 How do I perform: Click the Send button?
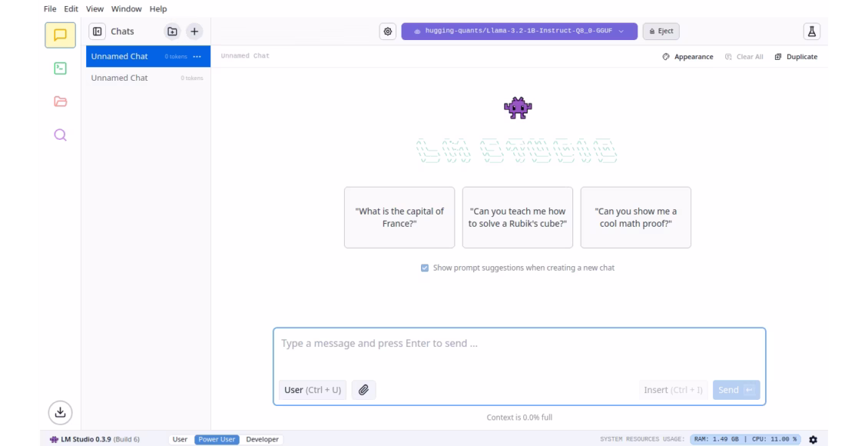click(x=736, y=390)
